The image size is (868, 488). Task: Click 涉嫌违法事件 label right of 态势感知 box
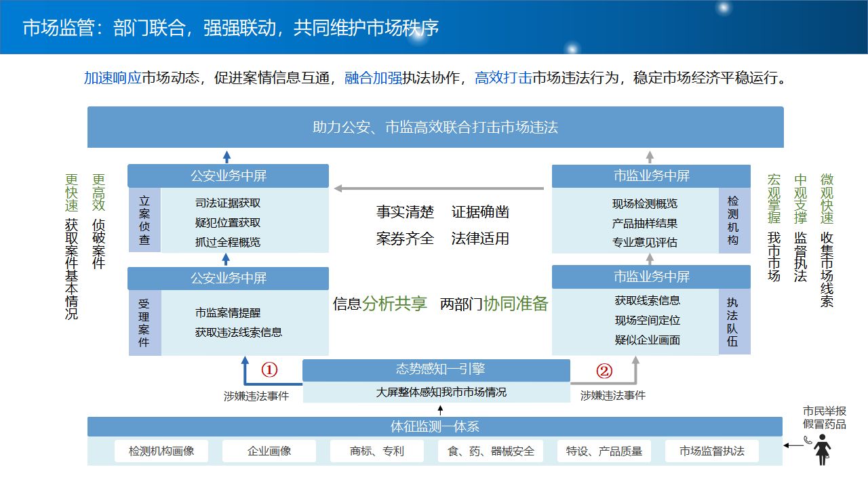[613, 395]
